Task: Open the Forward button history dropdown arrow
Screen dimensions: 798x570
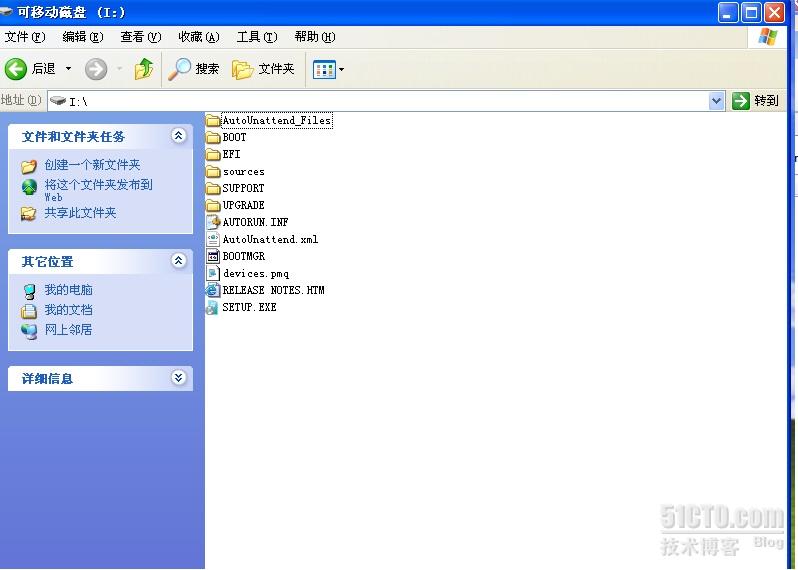Action: click(120, 69)
